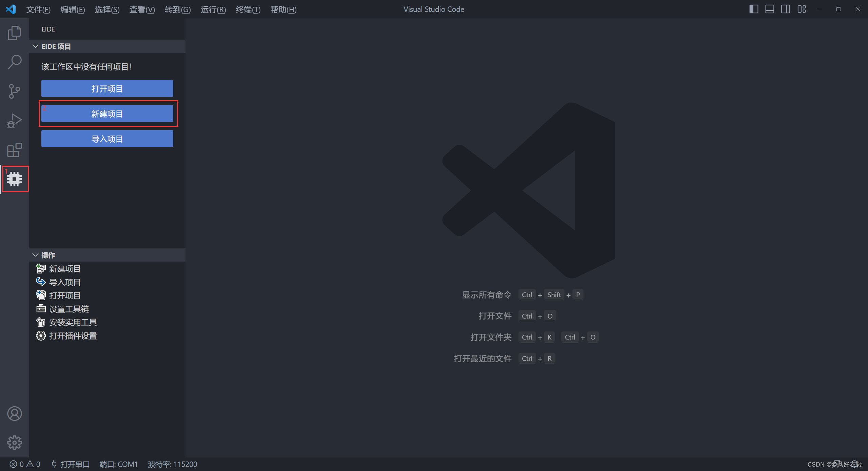Screen dimensions: 868x471
Task: Open the Explorer view in activity bar
Action: pyautogui.click(x=14, y=33)
